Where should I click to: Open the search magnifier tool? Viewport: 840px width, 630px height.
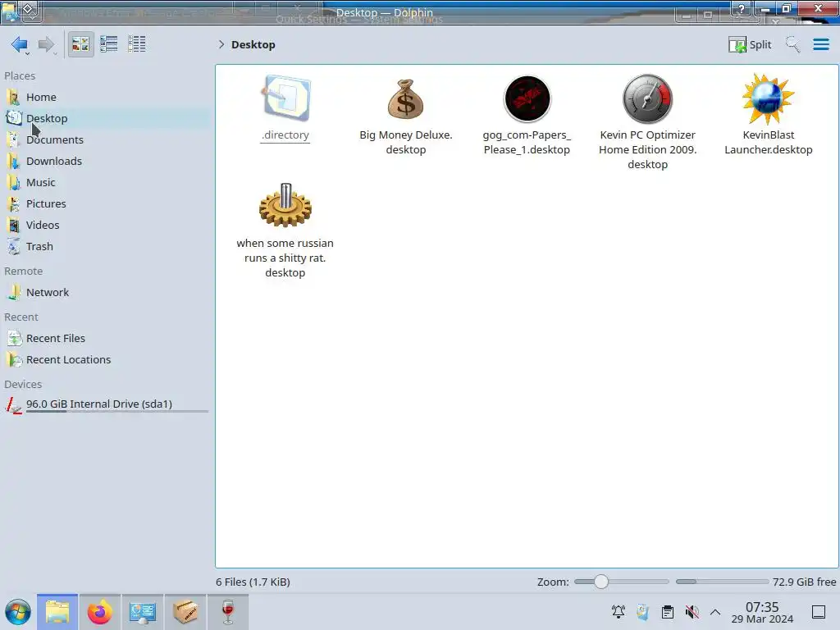click(793, 44)
